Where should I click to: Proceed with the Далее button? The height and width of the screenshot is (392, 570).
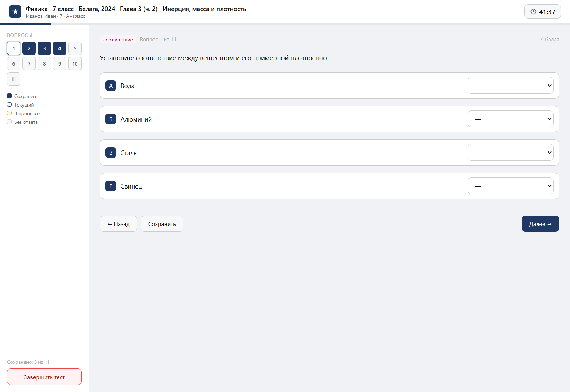tap(540, 224)
